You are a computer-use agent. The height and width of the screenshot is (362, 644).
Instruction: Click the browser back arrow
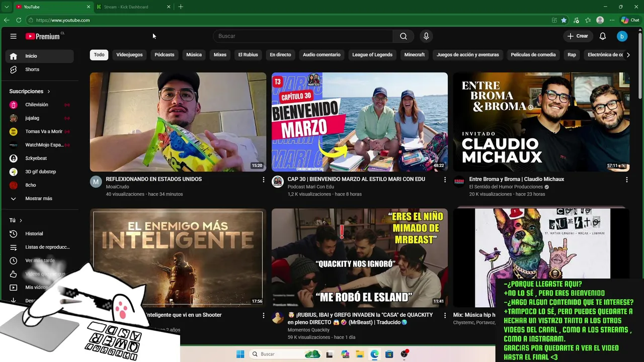[x=7, y=20]
